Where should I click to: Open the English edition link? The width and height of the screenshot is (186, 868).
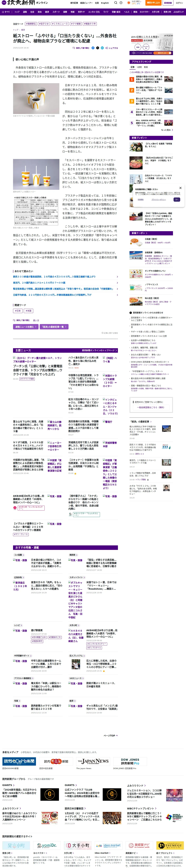(x=105, y=3)
